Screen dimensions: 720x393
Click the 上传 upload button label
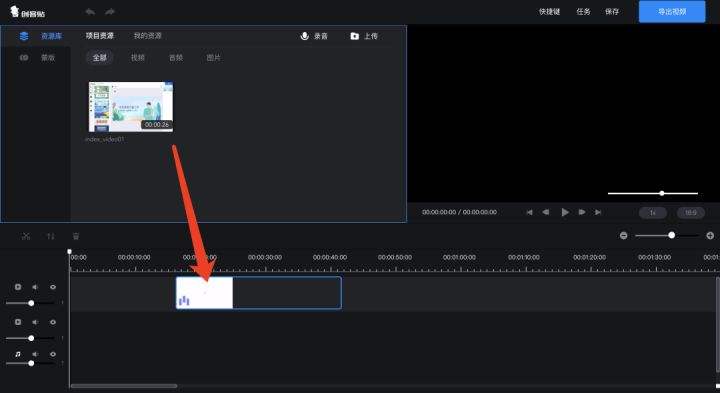(371, 36)
